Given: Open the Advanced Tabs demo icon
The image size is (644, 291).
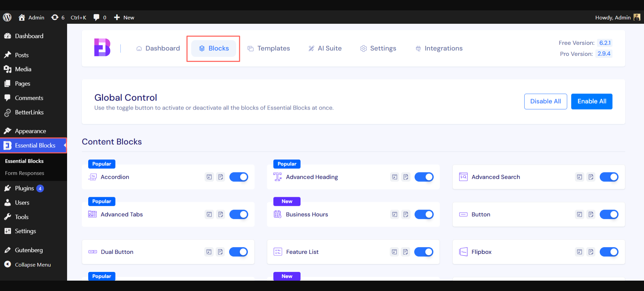Looking at the screenshot, I should [209, 214].
